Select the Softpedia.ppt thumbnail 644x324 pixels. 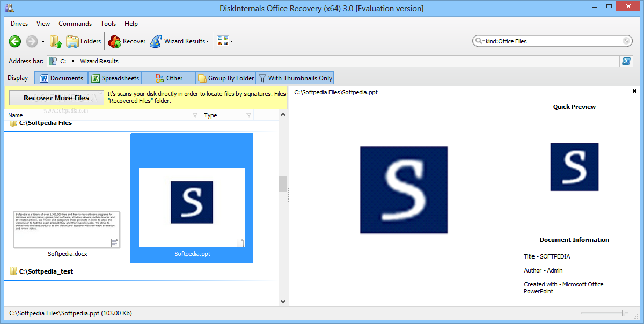[x=192, y=208]
